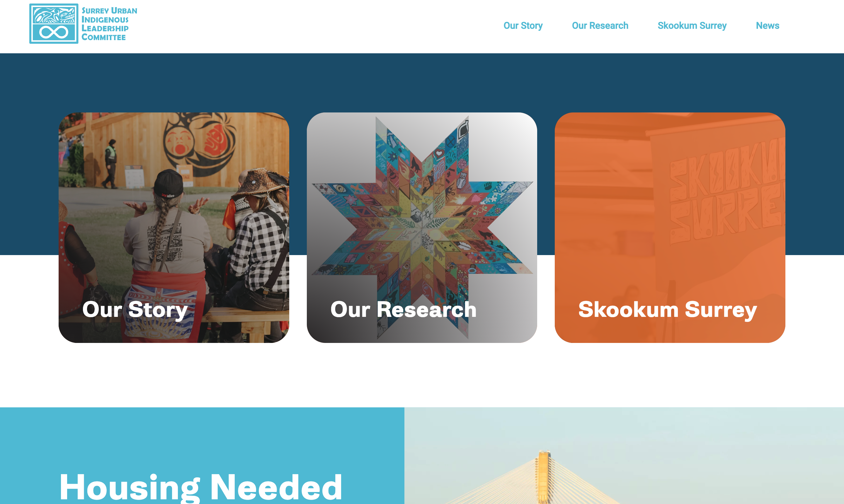Click the Surrey Urban Indigenous Leadership Committee wordmark
844x504 pixels.
click(109, 24)
